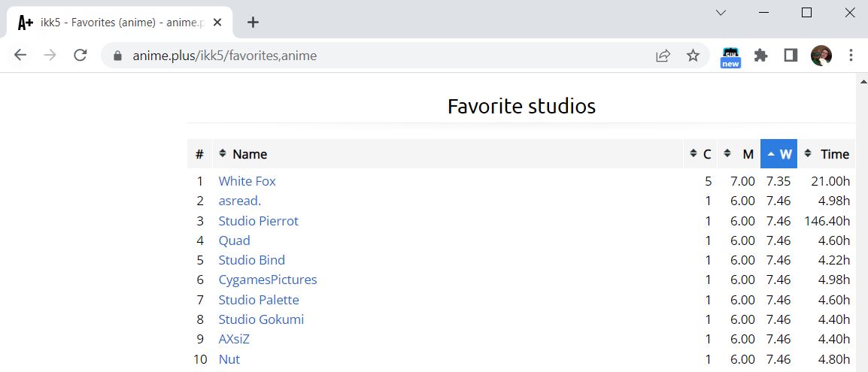This screenshot has width=868, height=372.
Task: Bookmark this page with the star icon
Action: click(x=693, y=55)
